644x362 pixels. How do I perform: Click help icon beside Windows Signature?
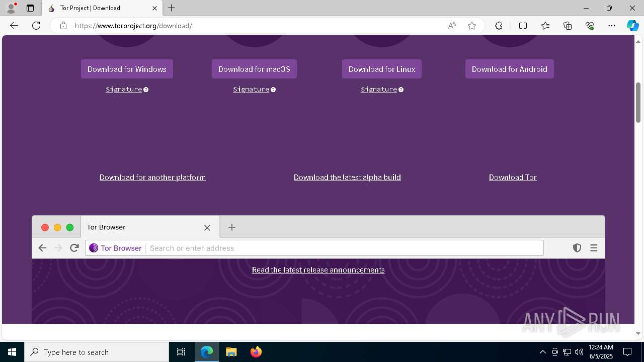pyautogui.click(x=146, y=89)
